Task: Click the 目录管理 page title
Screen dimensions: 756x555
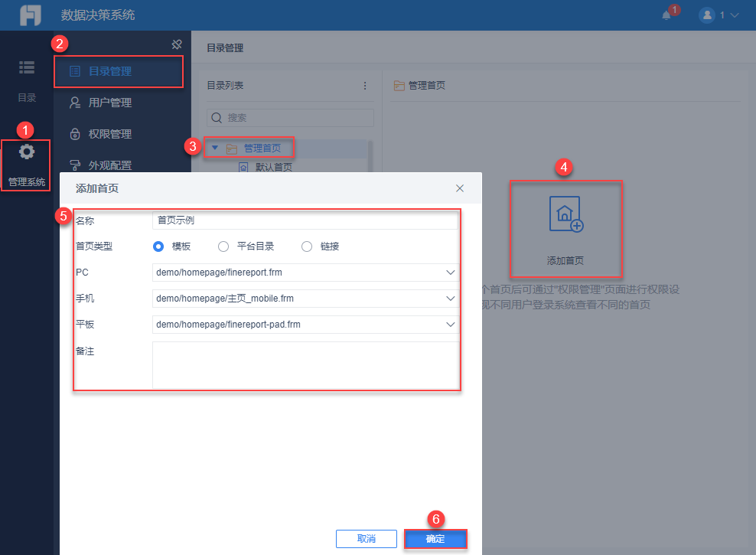Action: click(x=225, y=47)
